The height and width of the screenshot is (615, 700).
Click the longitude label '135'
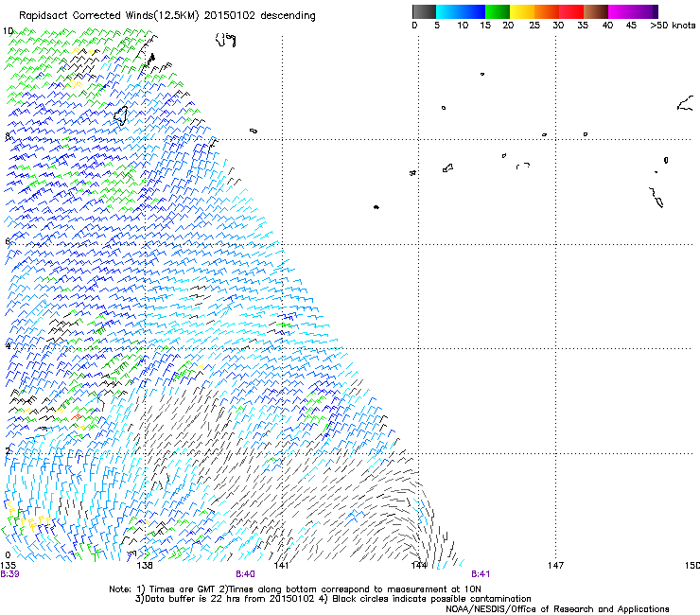8,566
